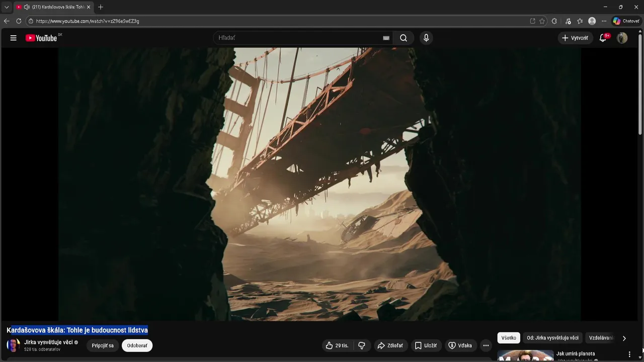Image resolution: width=644 pixels, height=362 pixels.
Task: Open browser profile icon
Action: point(592,21)
